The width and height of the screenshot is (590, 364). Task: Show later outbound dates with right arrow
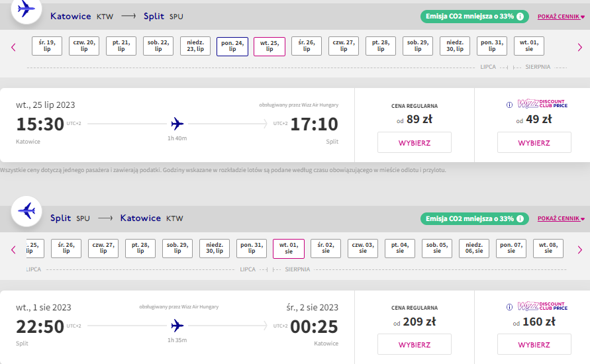(580, 48)
